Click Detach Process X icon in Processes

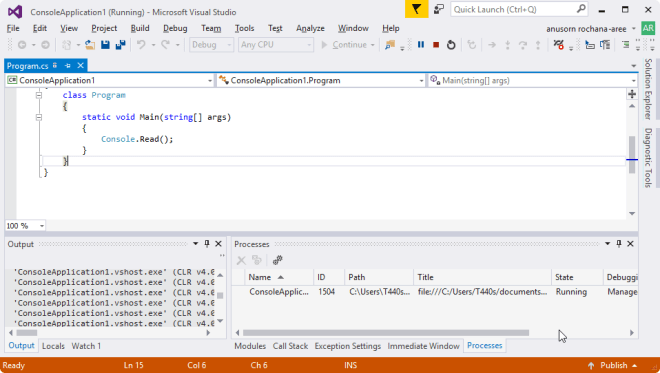click(x=241, y=260)
